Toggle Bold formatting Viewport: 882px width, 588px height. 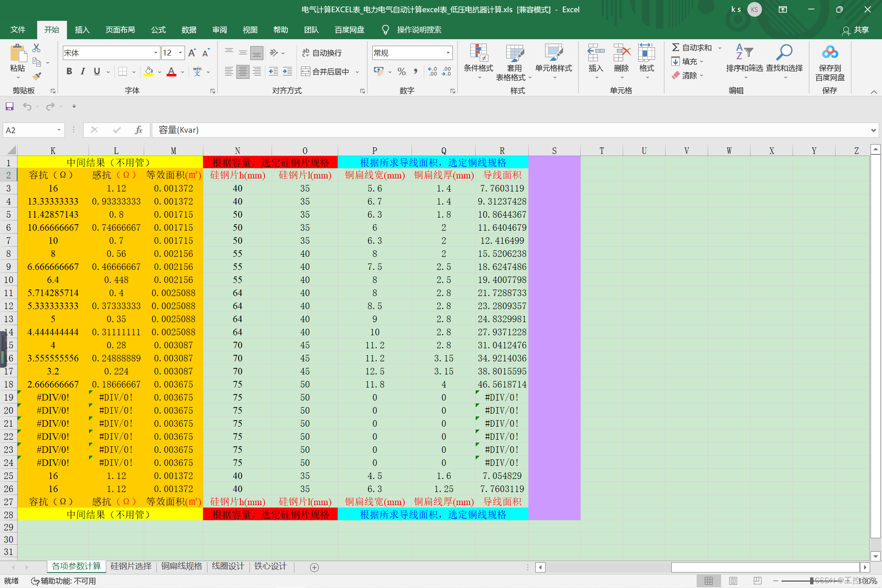pyautogui.click(x=69, y=71)
